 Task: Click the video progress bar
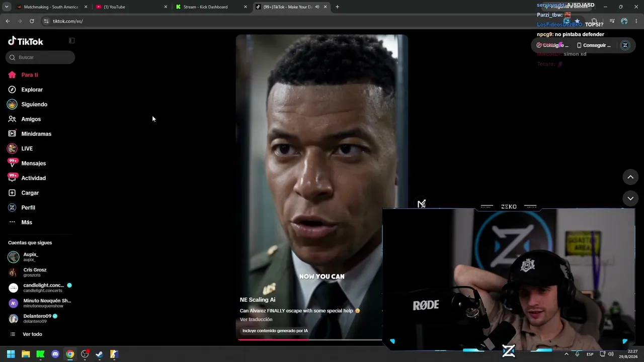(309, 339)
